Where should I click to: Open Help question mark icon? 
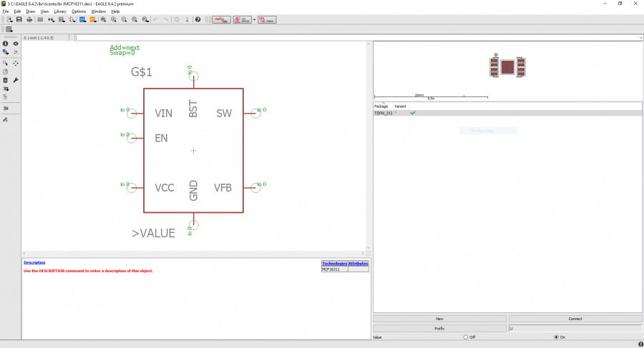[x=198, y=19]
